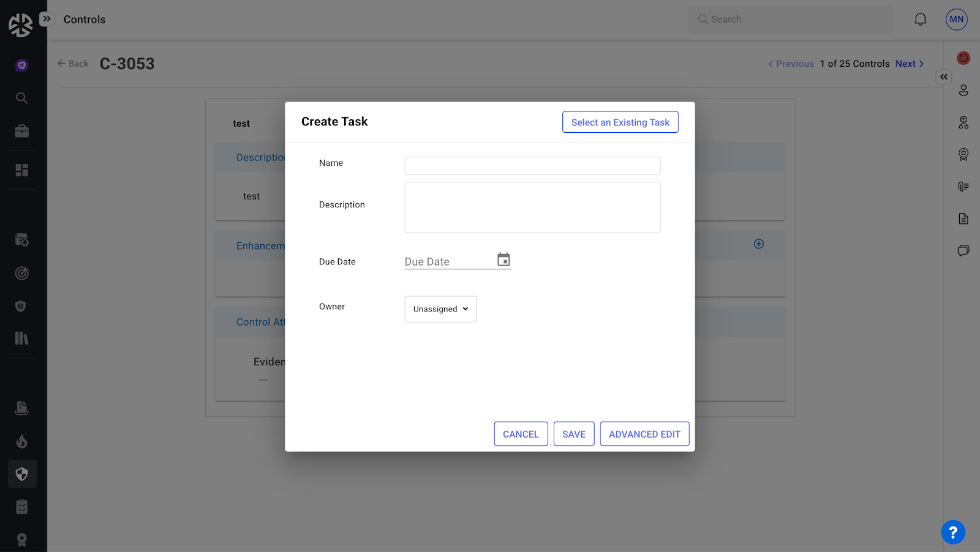
Task: Cancel the Create Task dialog
Action: 521,434
